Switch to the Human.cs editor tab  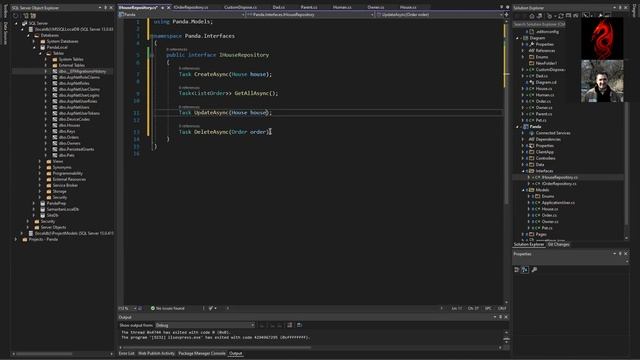tap(342, 7)
